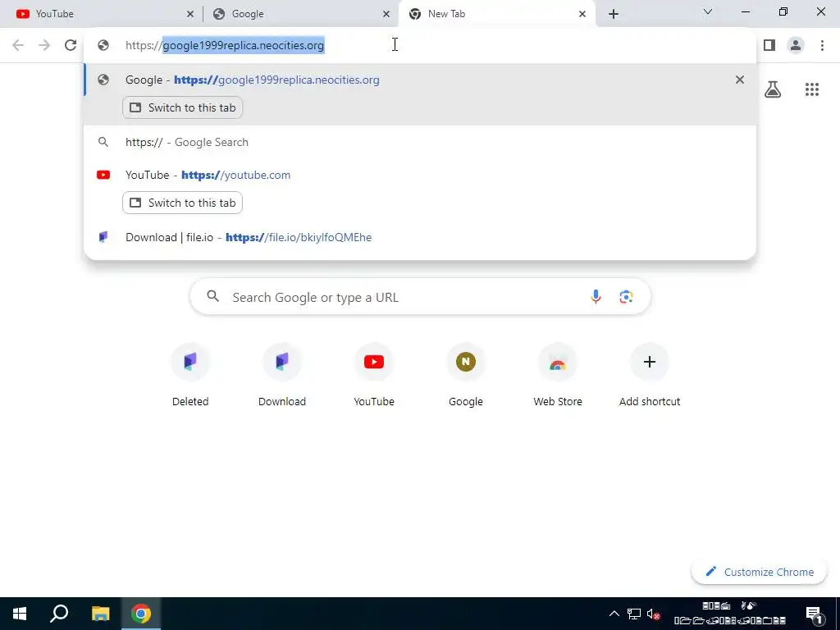Viewport: 840px width, 630px height.
Task: Focus the Search Google or type a URL box
Action: pyautogui.click(x=420, y=296)
